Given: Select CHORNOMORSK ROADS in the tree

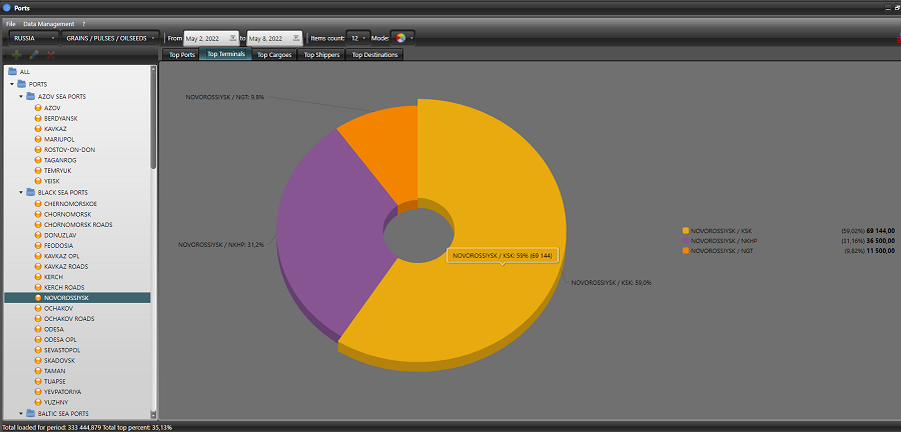Looking at the screenshot, I should pyautogui.click(x=78, y=224).
